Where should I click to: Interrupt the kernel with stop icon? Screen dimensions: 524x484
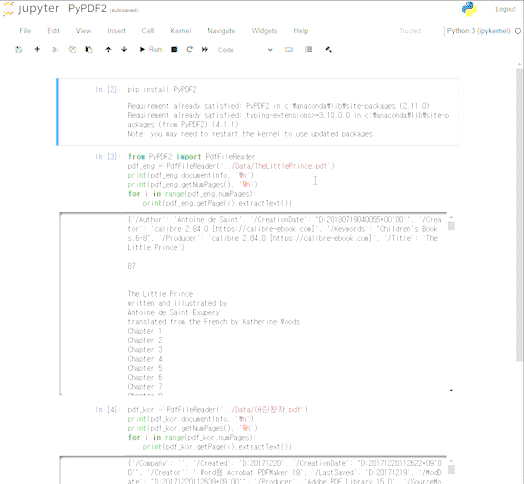[x=174, y=49]
